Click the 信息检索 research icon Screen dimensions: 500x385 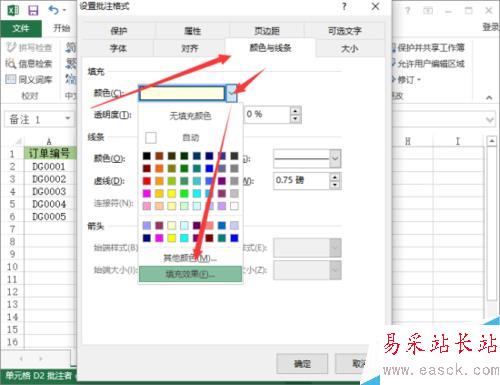11,63
